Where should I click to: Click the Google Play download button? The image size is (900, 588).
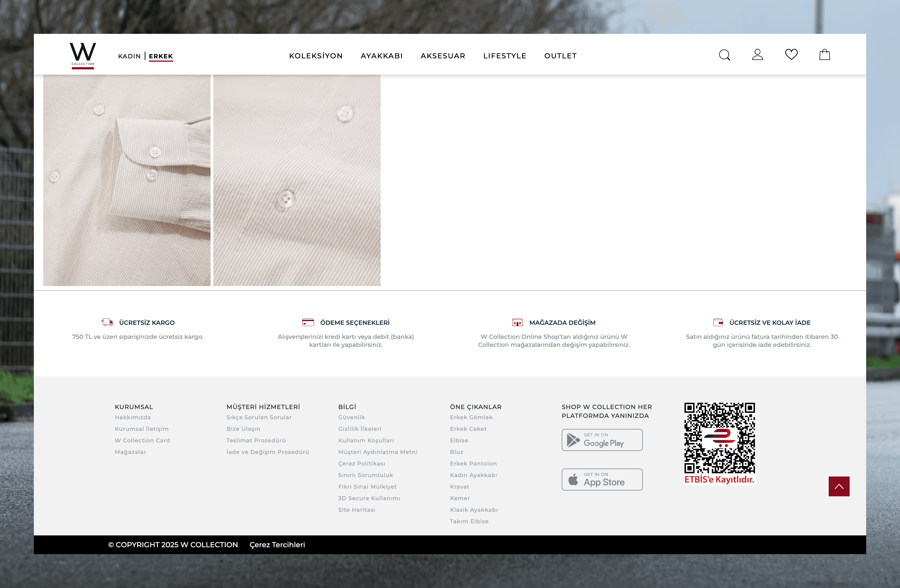tap(602, 440)
